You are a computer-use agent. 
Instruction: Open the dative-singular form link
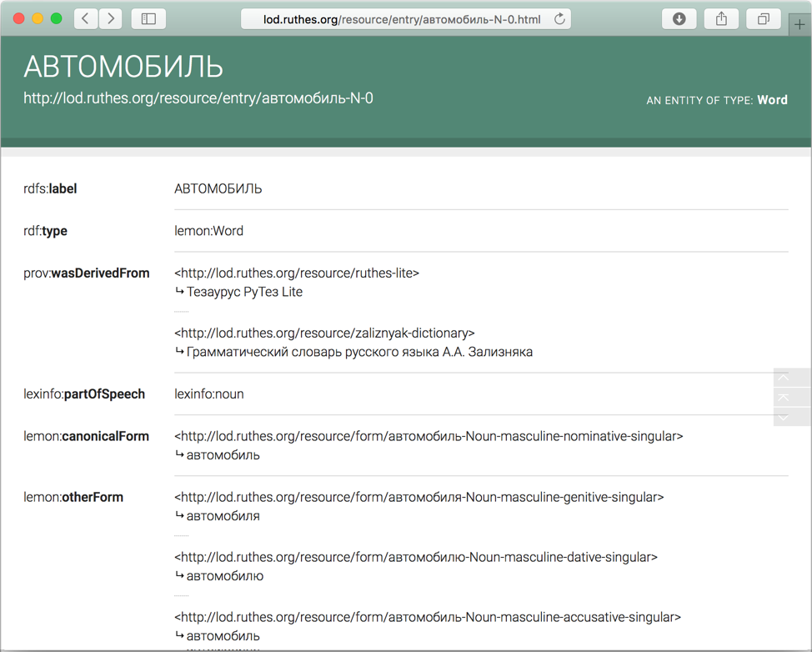[x=416, y=557]
